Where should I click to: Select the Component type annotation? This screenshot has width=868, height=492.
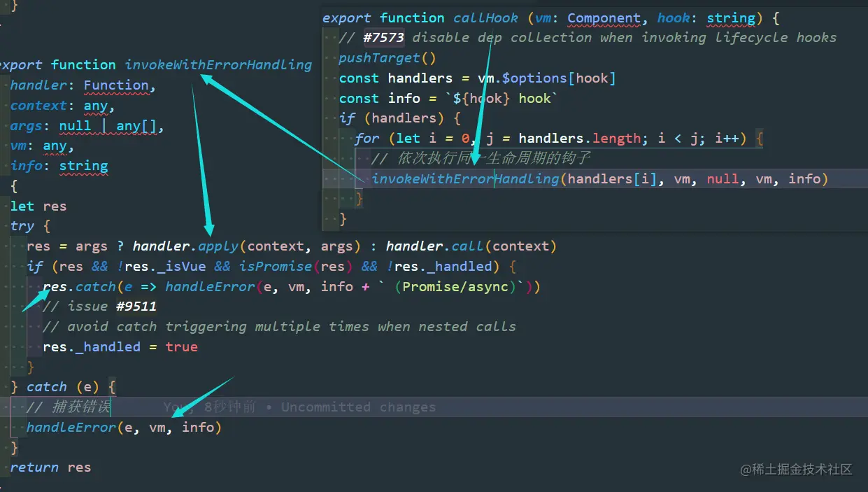tap(604, 18)
